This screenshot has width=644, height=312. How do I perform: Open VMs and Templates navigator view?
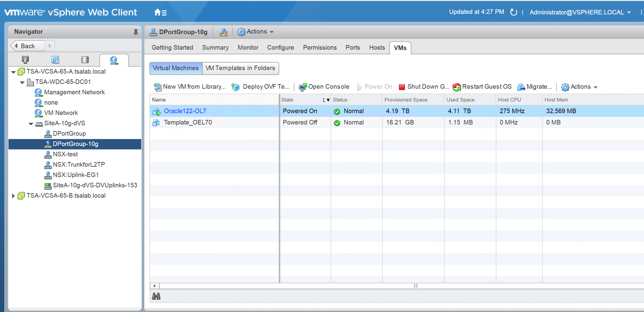point(55,60)
